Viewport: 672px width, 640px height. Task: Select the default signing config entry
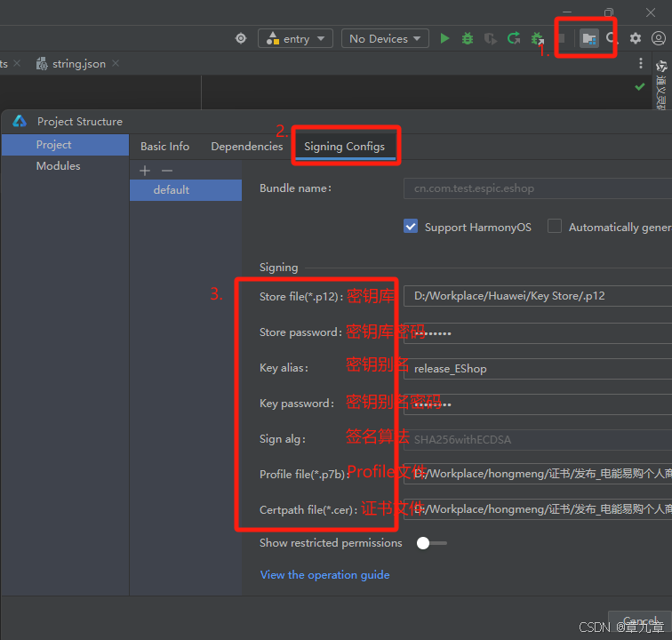point(186,190)
